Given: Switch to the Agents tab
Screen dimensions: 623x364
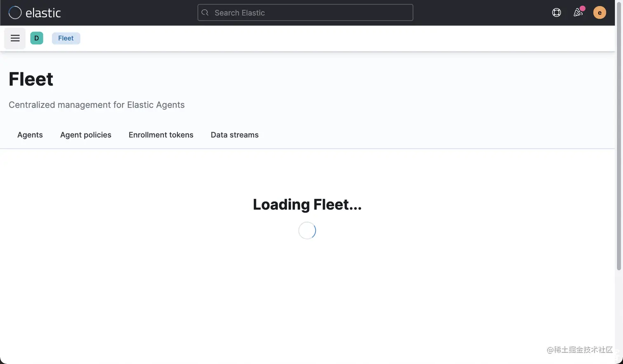Looking at the screenshot, I should point(30,135).
